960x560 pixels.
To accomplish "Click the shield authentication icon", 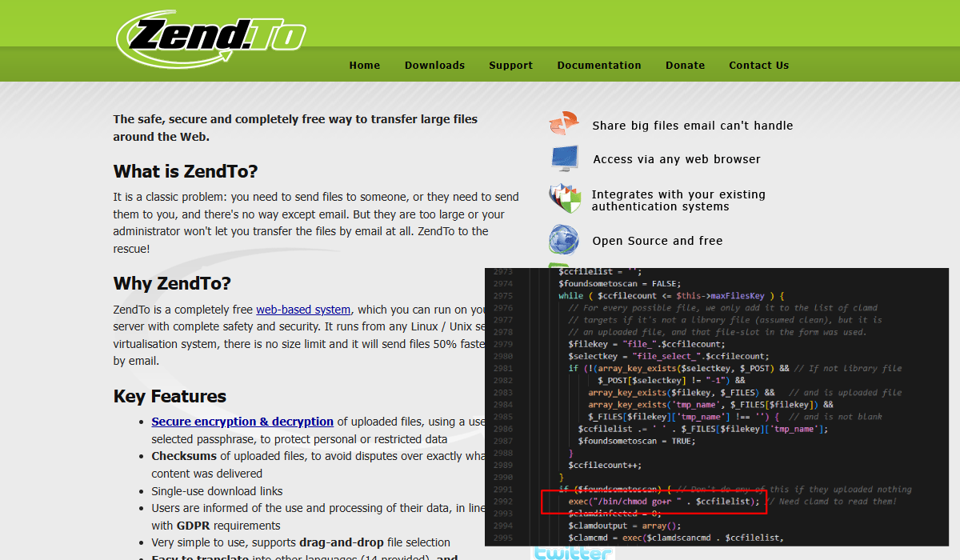I will coord(564,198).
